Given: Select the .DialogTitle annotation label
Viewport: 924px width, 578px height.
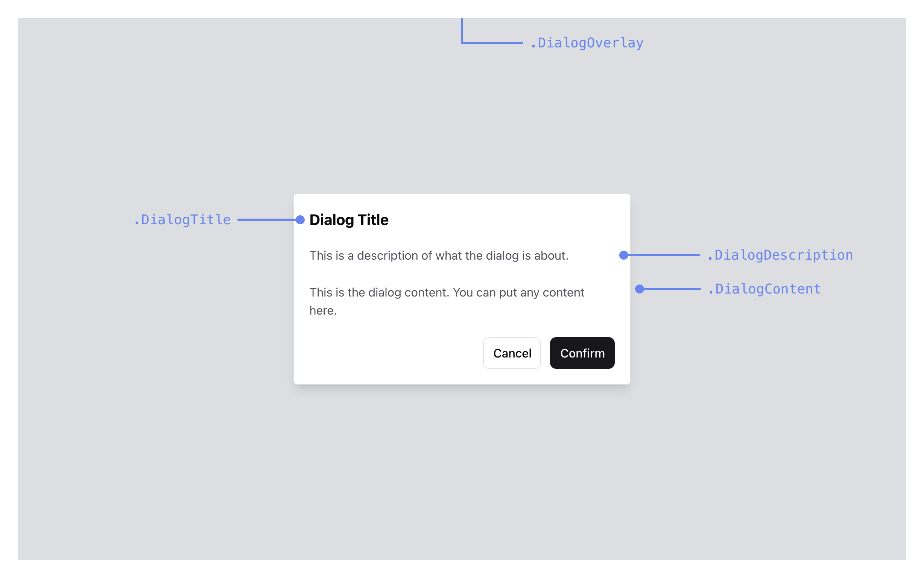Looking at the screenshot, I should point(182,220).
